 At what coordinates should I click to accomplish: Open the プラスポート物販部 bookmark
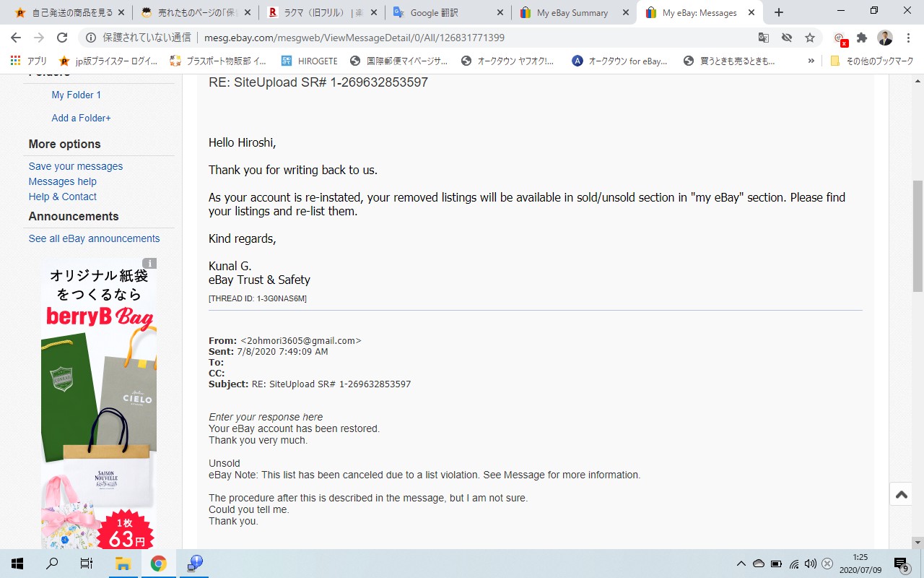point(218,61)
